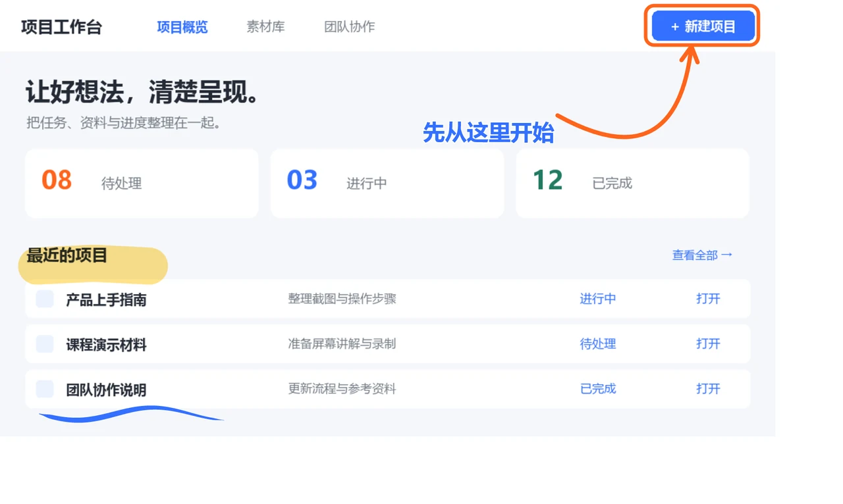Click the description 准备屏幕讲解与录制
Viewport: 843px width, 504px height.
(x=342, y=343)
